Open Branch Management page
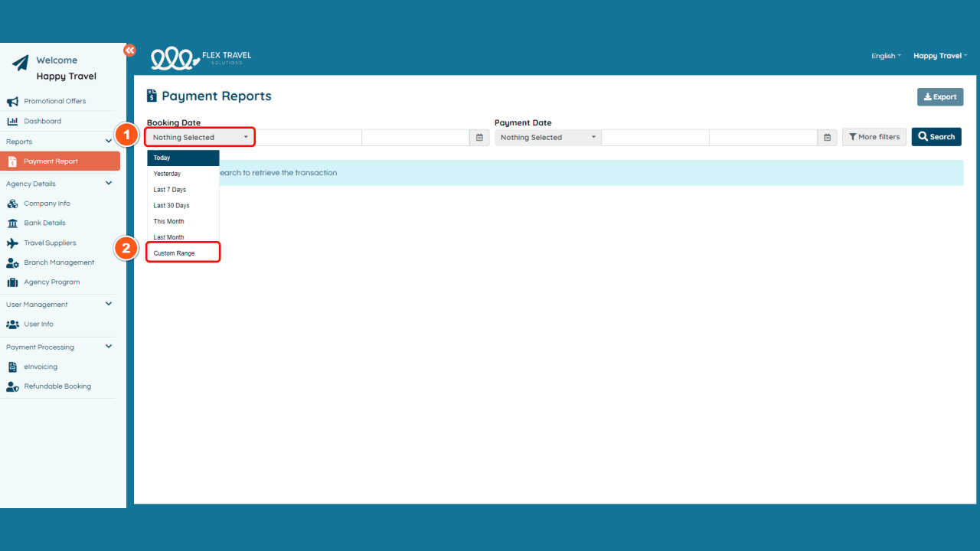Viewport: 980px width, 551px height. 59,262
